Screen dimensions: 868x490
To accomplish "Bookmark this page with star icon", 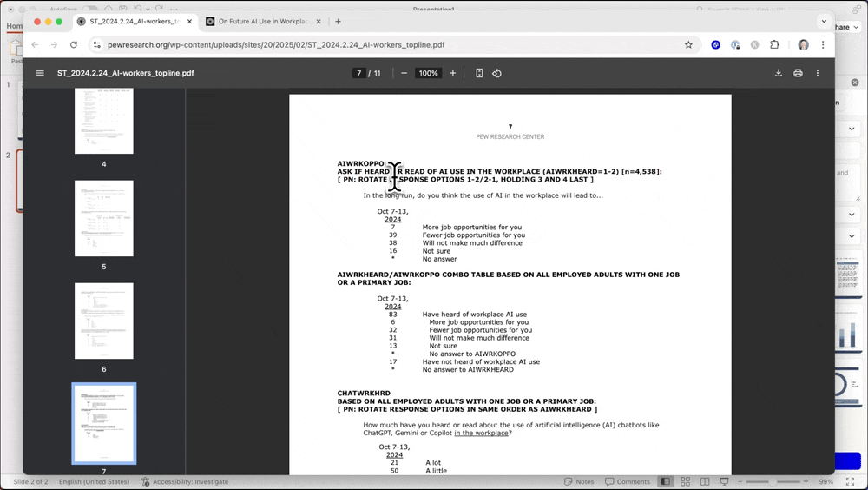I will point(688,45).
